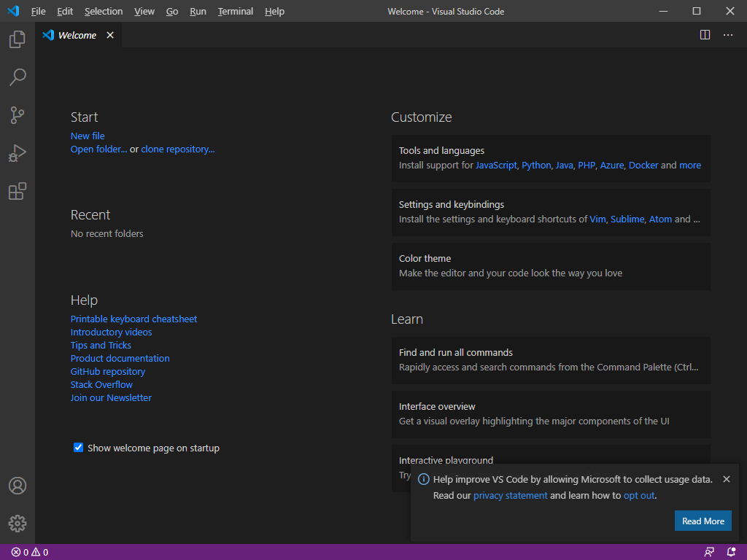
Task: Open the Extensions view icon
Action: [x=18, y=192]
